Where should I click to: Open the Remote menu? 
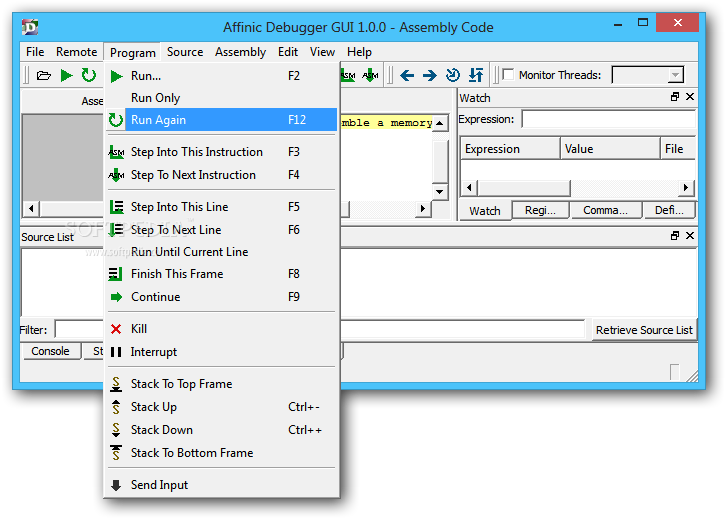pyautogui.click(x=76, y=52)
